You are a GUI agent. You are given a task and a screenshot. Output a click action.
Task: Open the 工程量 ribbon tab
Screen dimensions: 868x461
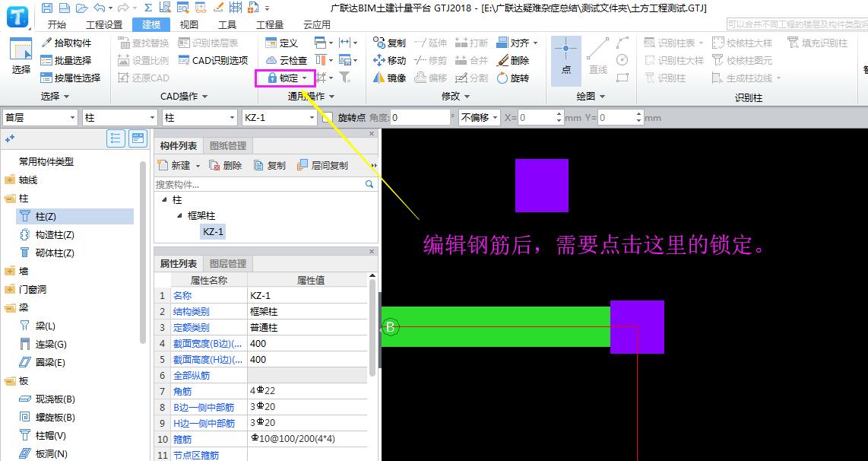[x=270, y=24]
